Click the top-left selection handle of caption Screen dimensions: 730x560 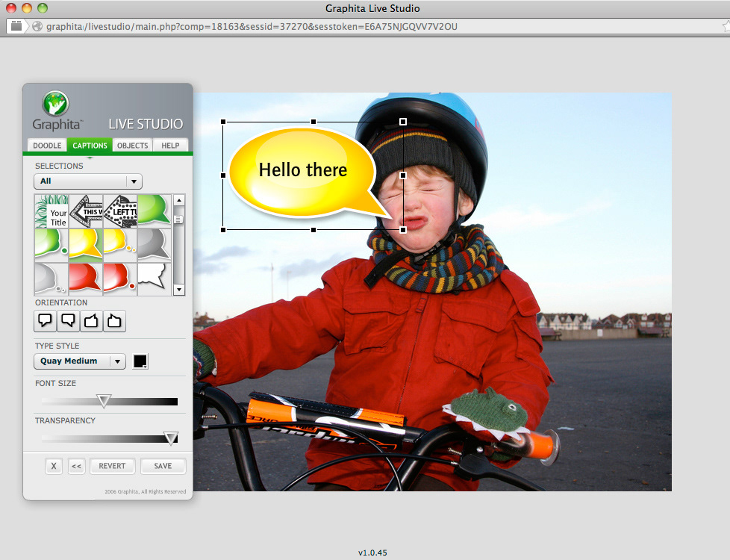click(223, 122)
